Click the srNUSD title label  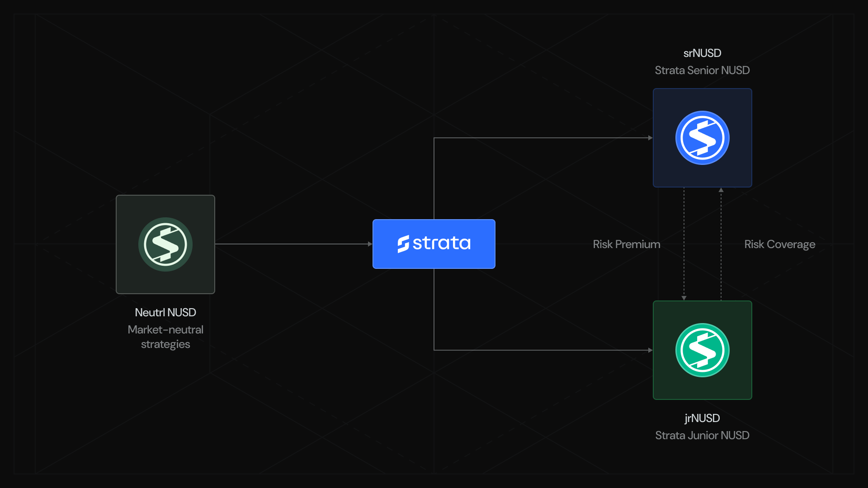coord(702,53)
